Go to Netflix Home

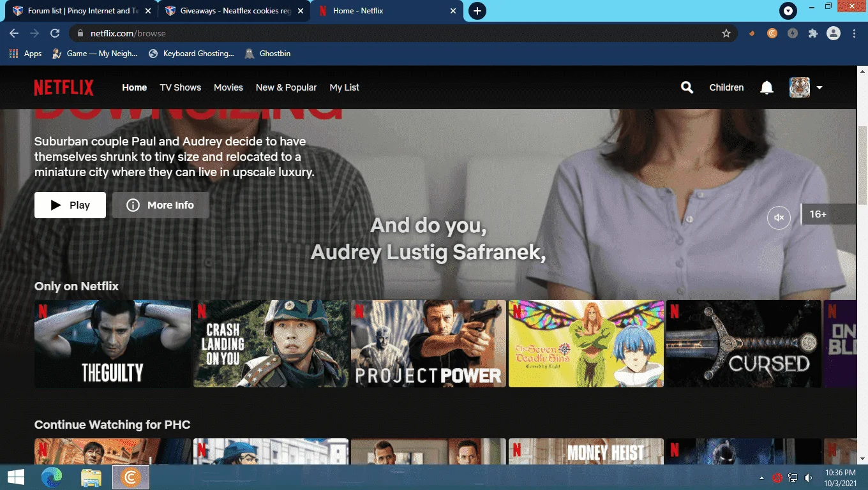[x=135, y=87]
